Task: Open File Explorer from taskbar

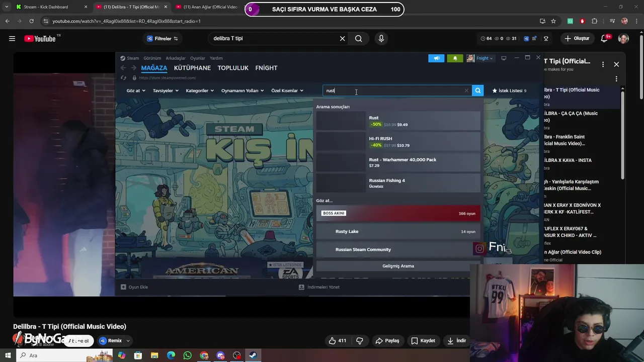Action: 154,355
